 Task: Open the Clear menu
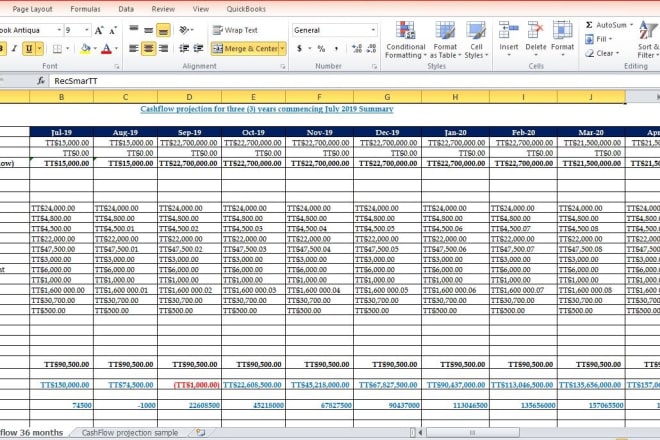(602, 53)
